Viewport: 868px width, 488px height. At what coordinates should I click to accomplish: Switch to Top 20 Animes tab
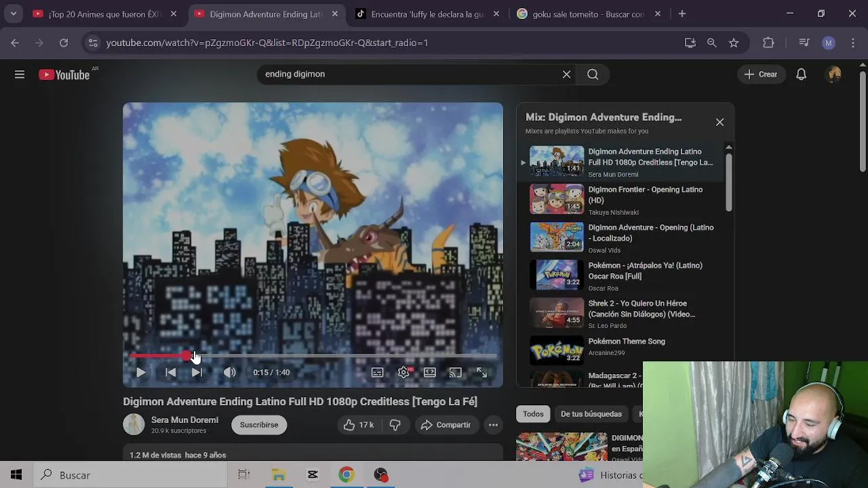point(105,14)
